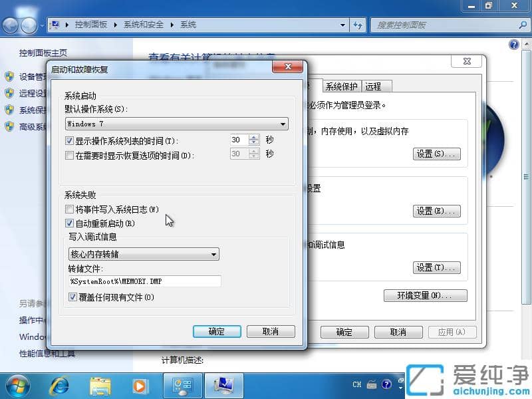Screen dimensions: 532x399
Task: Click the dump file path input field
Action: (x=143, y=281)
